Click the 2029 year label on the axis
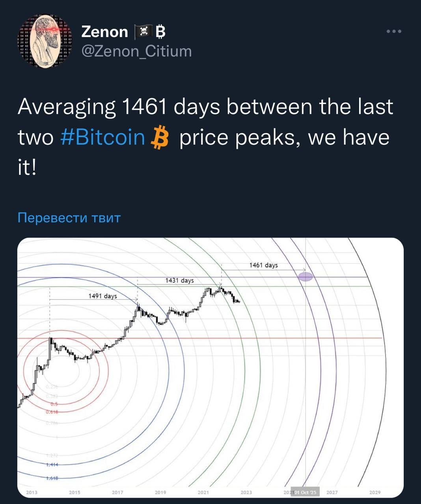 click(375, 492)
